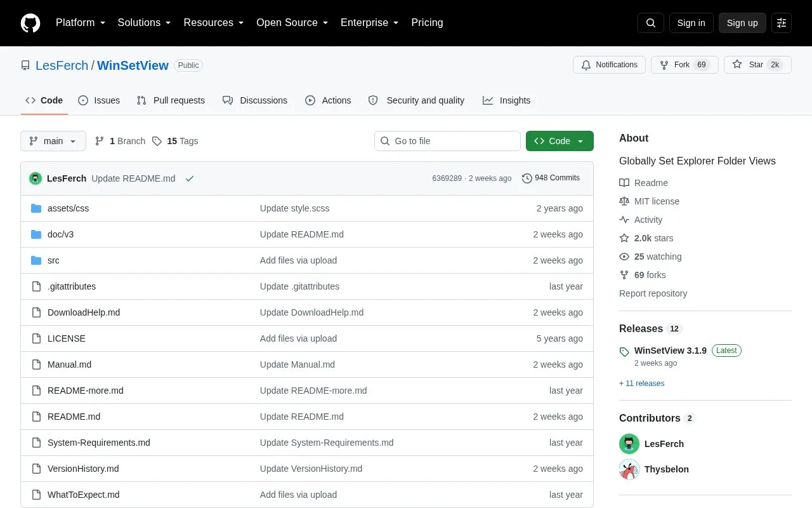Expand the Platform menu
Viewport: 812px width, 508px height.
coord(81,23)
